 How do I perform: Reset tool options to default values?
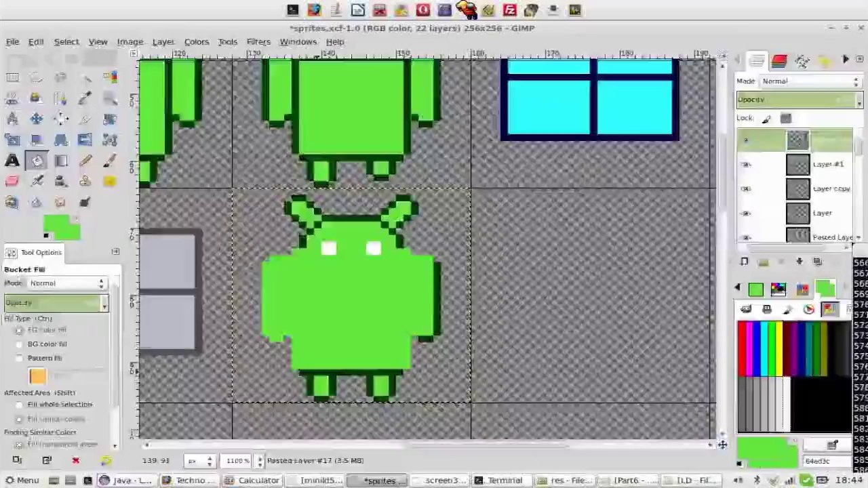tap(106, 460)
